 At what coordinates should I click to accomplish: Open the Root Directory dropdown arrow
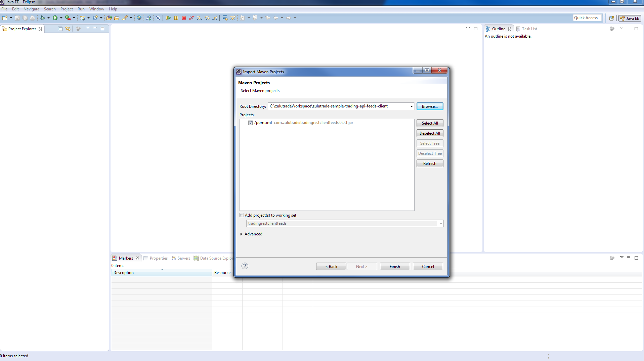click(411, 106)
